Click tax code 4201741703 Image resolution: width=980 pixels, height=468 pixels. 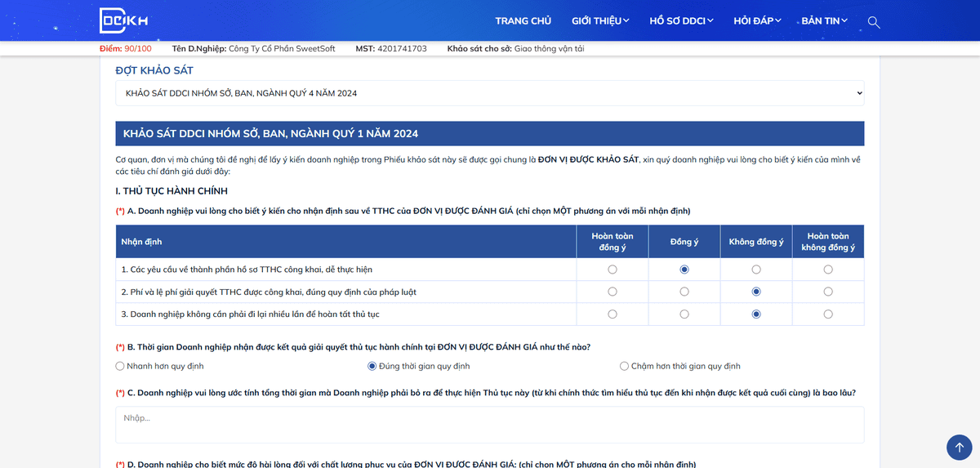[403, 49]
